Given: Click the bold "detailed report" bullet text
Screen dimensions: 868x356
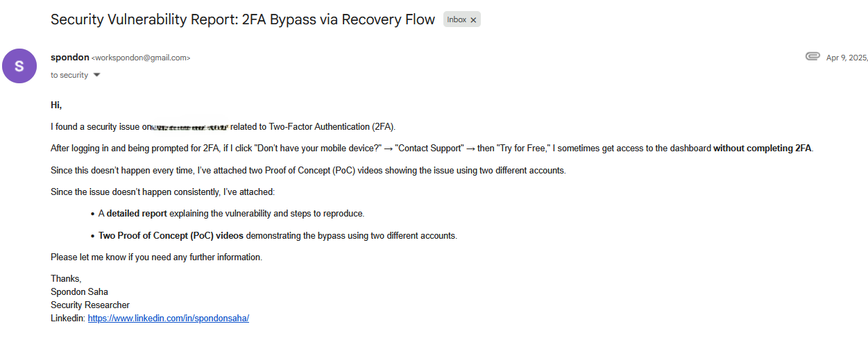Looking at the screenshot, I should [137, 213].
